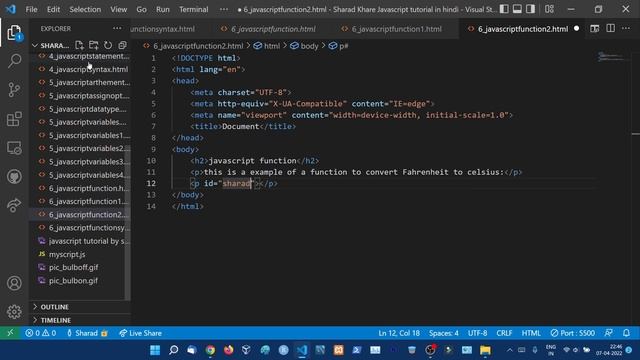Split the editor to the right
This screenshot has height=360, width=640.
click(x=610, y=29)
